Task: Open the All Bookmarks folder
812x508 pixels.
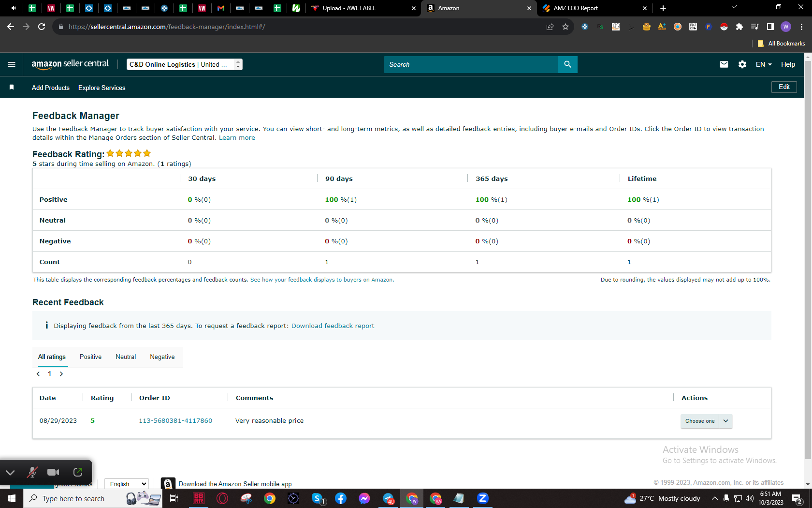Action: (x=781, y=44)
